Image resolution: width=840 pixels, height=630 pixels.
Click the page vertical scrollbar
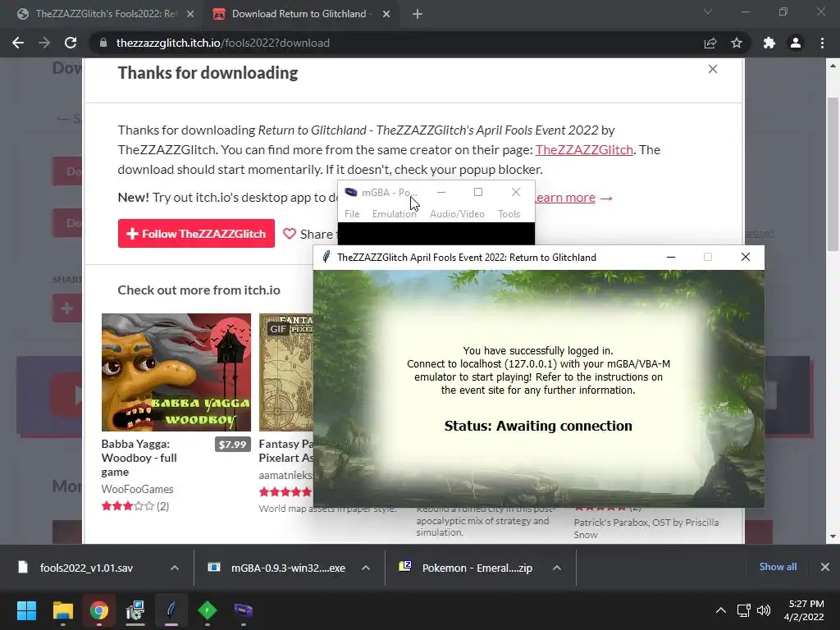[833, 174]
